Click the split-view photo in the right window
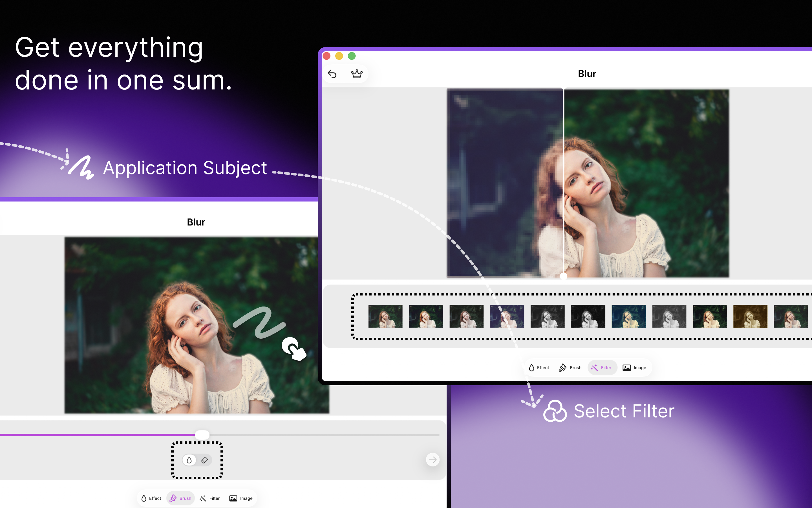The image size is (812, 508). pos(588,183)
